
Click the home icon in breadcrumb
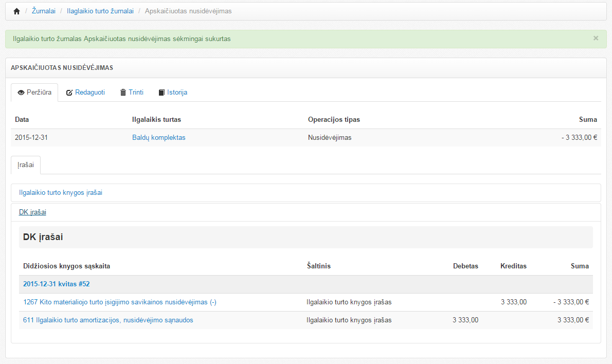[x=16, y=11]
